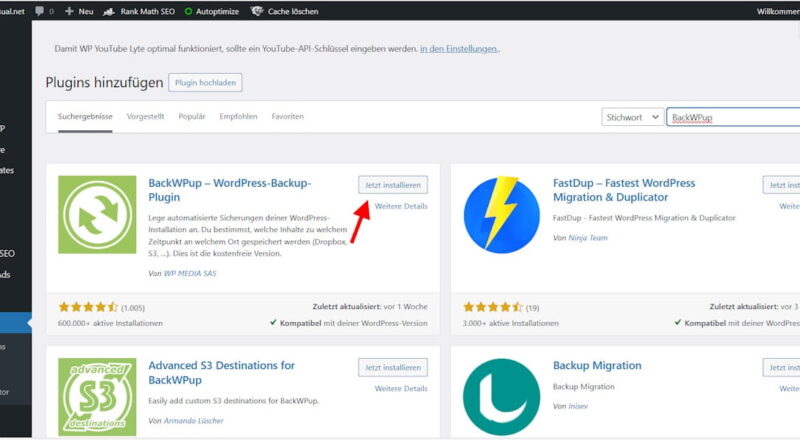Open the Empfohlen tab

238,116
